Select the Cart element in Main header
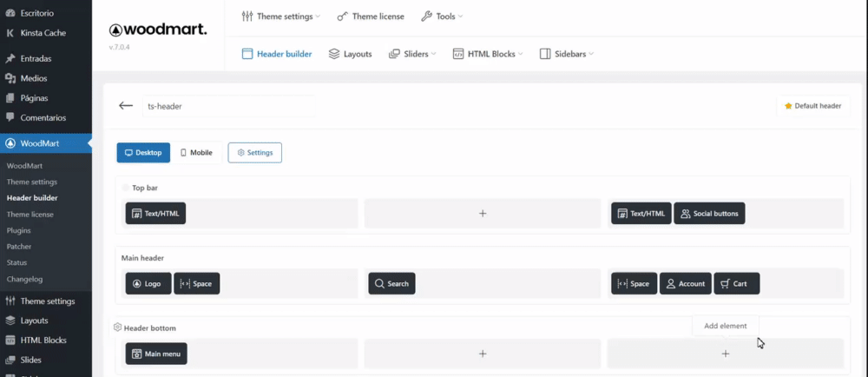The image size is (868, 377). 737,283
